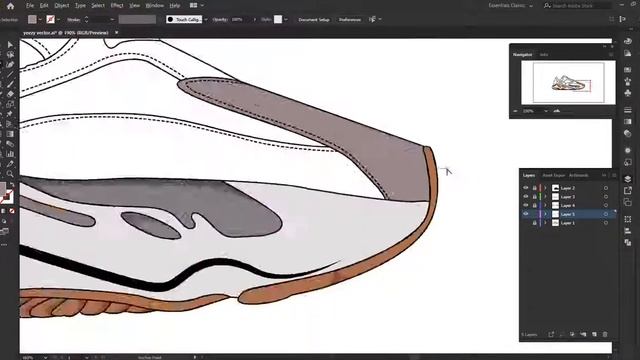Open Brushes panel from right dock

coord(628,82)
